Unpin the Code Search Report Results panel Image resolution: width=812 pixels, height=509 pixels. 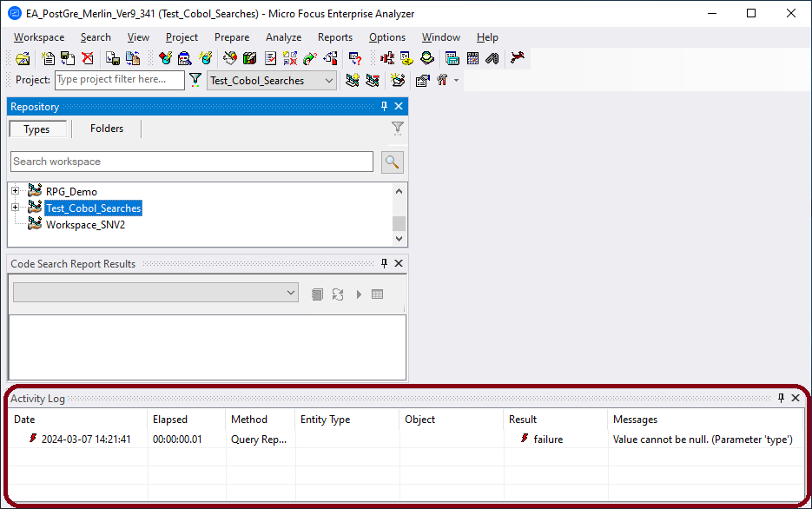383,263
